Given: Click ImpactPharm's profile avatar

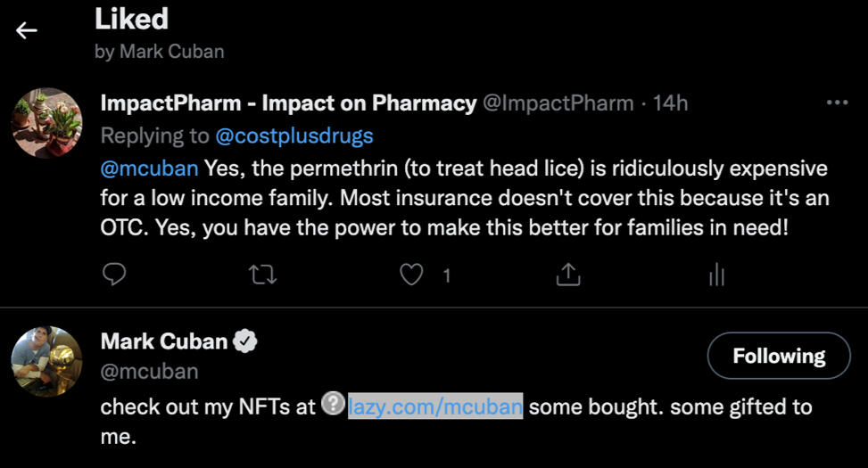Looking at the screenshot, I should (46, 122).
